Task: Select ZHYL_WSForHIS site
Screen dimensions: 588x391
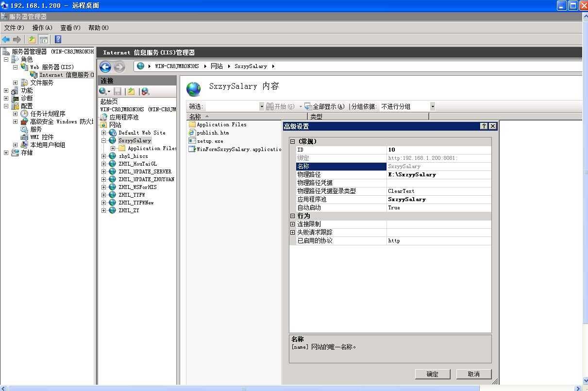Action: (137, 187)
